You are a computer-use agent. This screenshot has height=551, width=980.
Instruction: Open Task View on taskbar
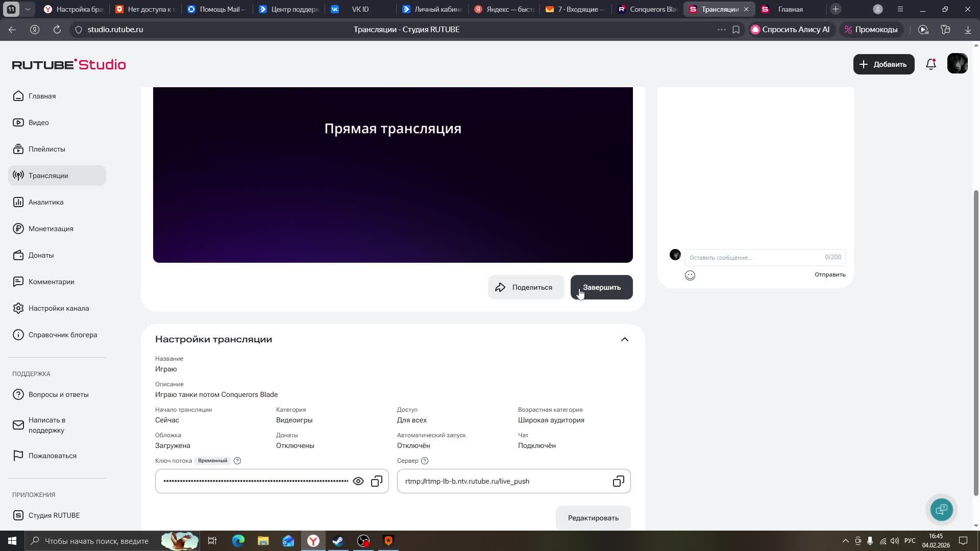tap(212, 541)
